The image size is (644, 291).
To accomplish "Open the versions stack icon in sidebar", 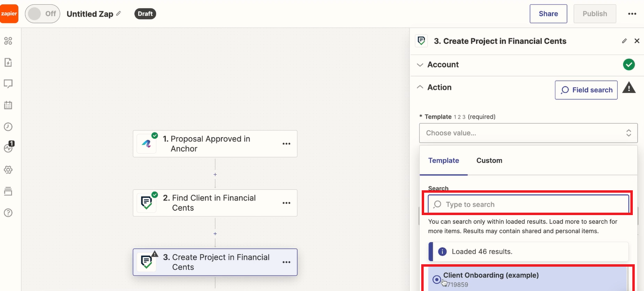I will click(x=8, y=191).
